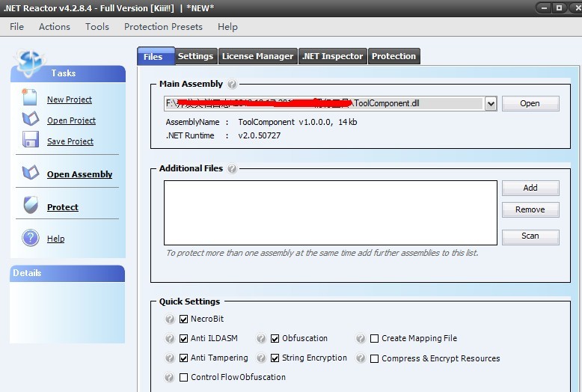
Task: Click the Protect shield icon
Action: (31, 205)
